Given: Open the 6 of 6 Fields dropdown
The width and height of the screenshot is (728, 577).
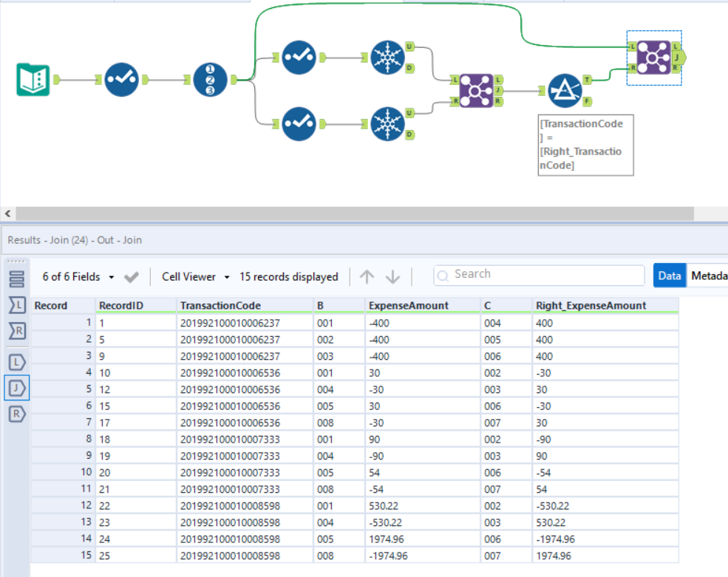Looking at the screenshot, I should pos(78,277).
